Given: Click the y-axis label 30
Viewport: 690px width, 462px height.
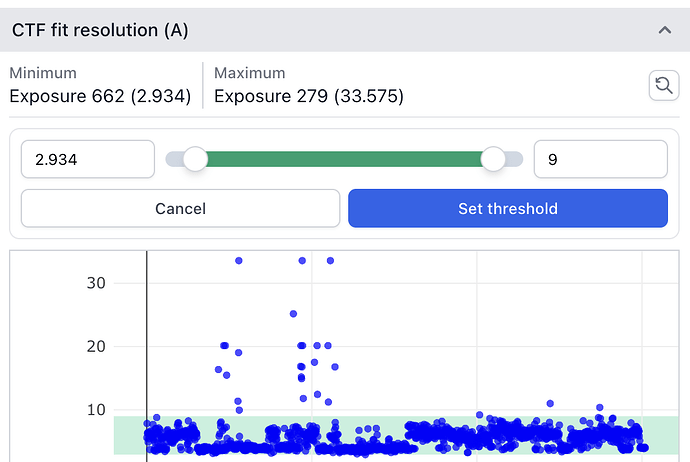Looking at the screenshot, I should (x=96, y=283).
